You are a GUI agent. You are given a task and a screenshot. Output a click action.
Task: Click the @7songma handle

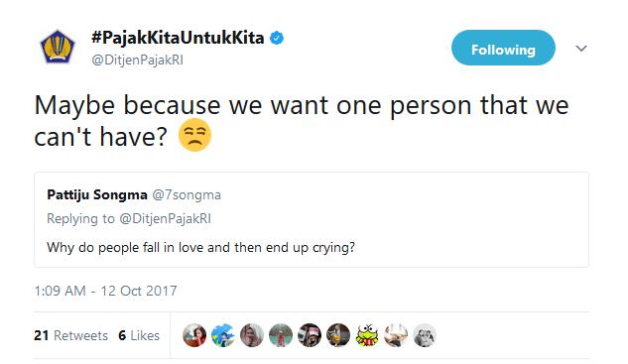[x=187, y=195]
